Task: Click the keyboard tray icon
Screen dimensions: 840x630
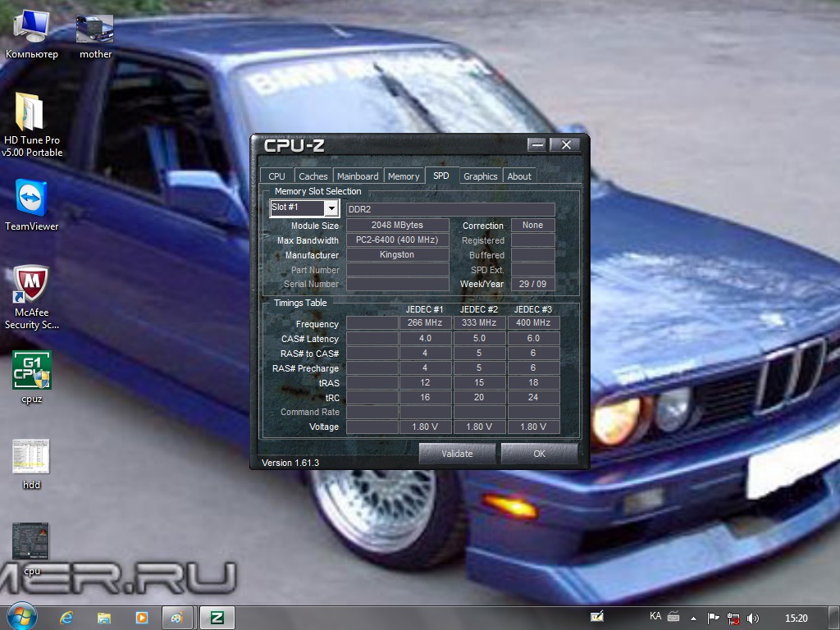Action: (x=673, y=616)
